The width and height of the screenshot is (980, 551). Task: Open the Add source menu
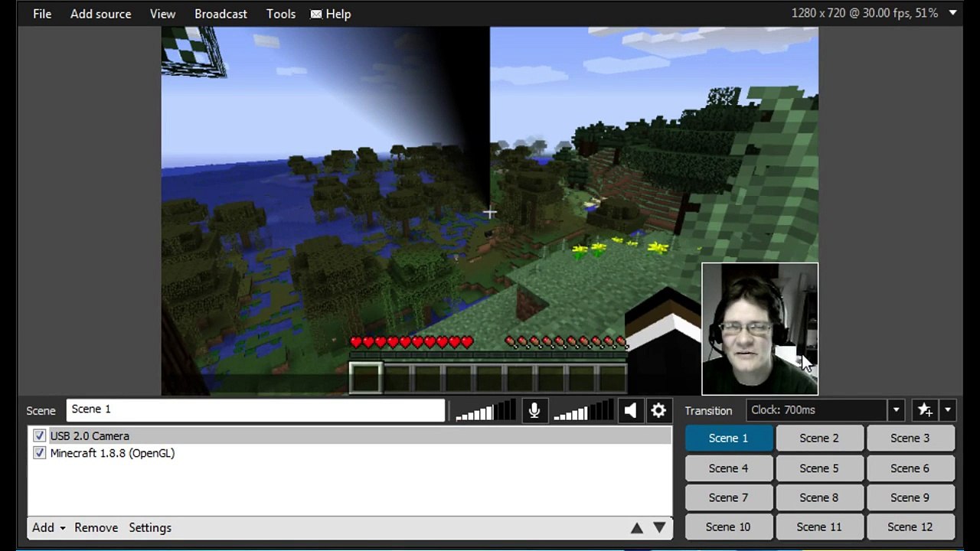pyautogui.click(x=100, y=14)
